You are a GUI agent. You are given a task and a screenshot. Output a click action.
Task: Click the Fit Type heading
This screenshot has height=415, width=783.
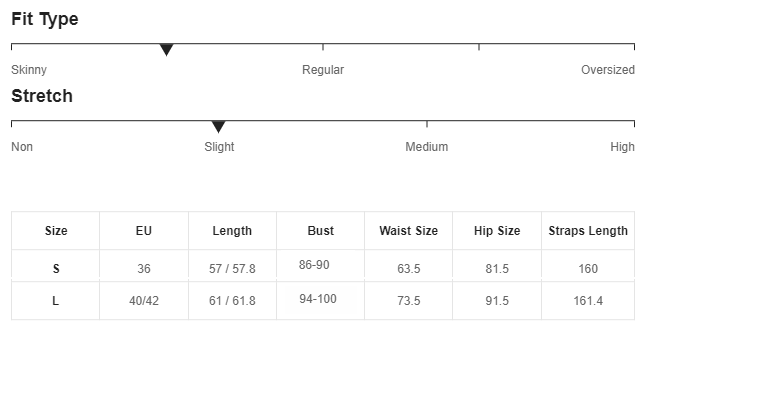tap(45, 19)
